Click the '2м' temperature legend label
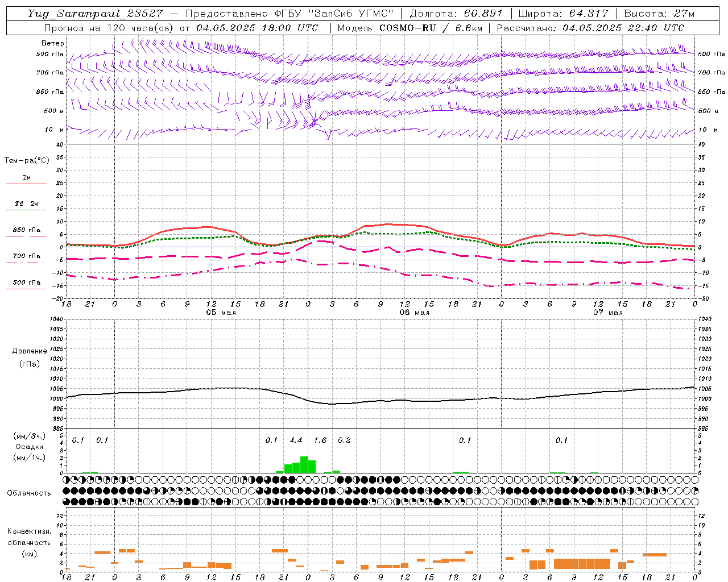728x582 pixels. point(27,177)
